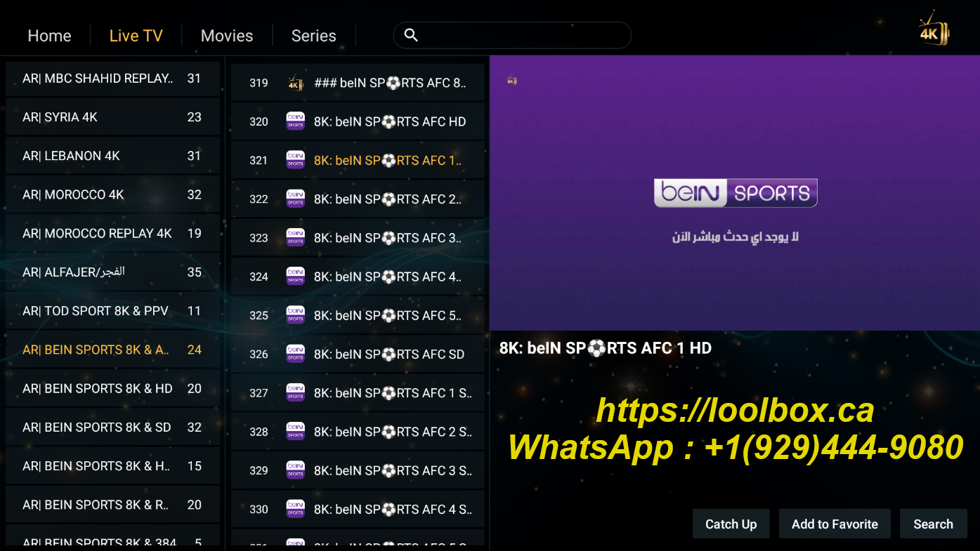
Task: Choose AR| BEIN SPORTS 8K & SD category
Action: tap(112, 427)
